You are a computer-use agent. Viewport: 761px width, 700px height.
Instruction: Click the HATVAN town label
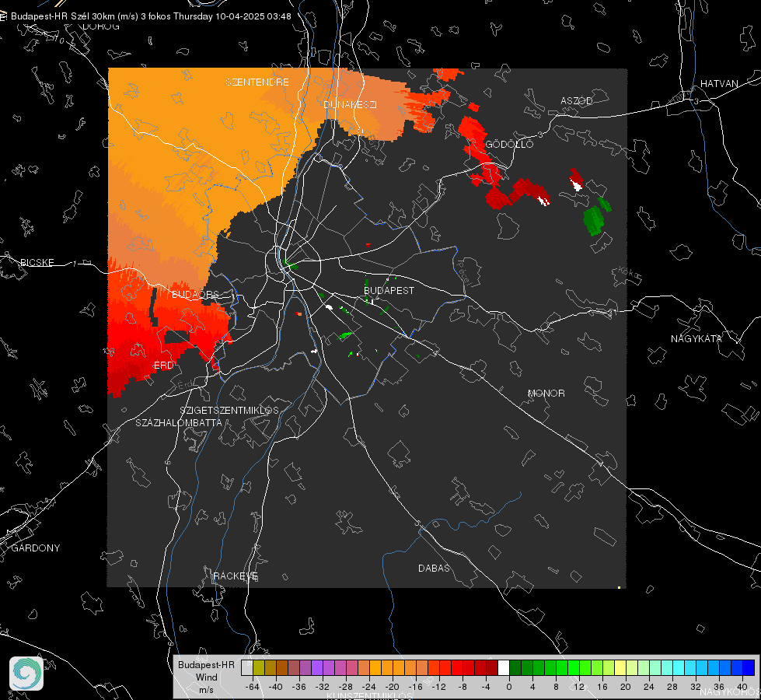719,83
